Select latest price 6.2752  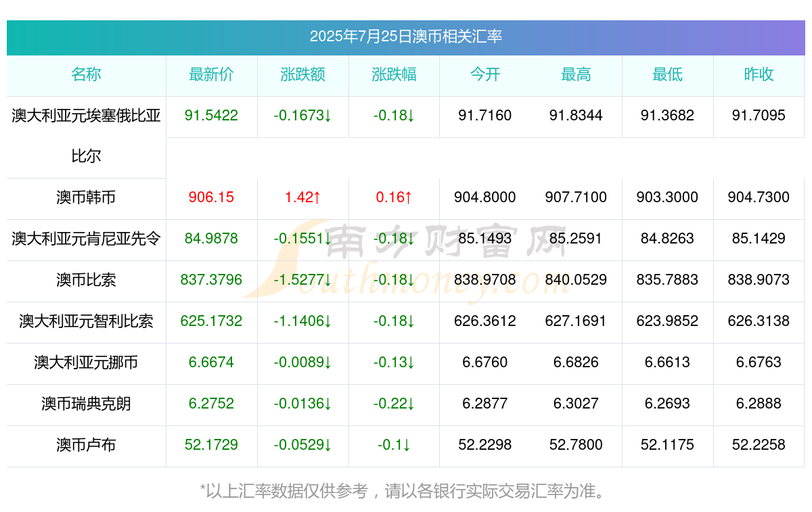click(x=212, y=404)
